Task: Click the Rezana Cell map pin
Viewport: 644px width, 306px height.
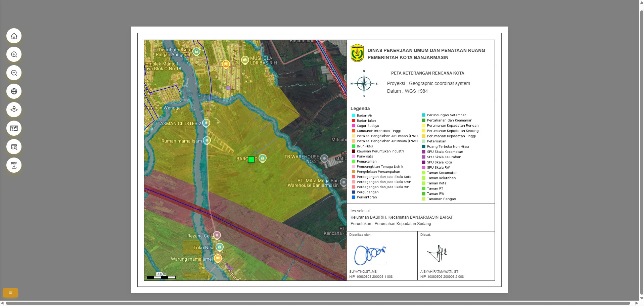Action: [x=217, y=235]
